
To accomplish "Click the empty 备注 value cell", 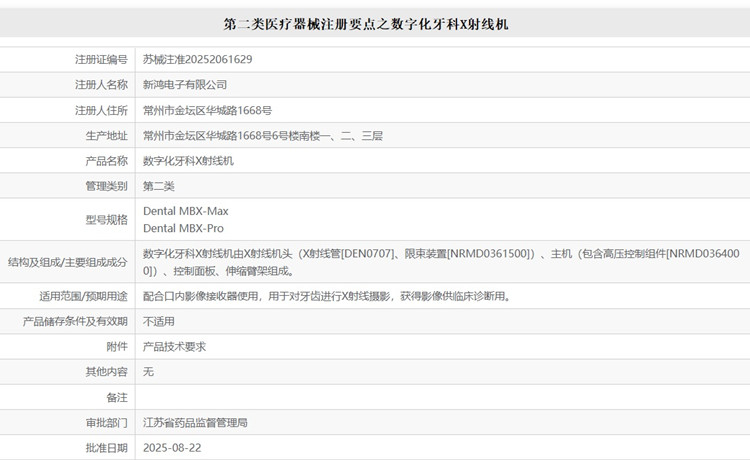I will [x=440, y=397].
